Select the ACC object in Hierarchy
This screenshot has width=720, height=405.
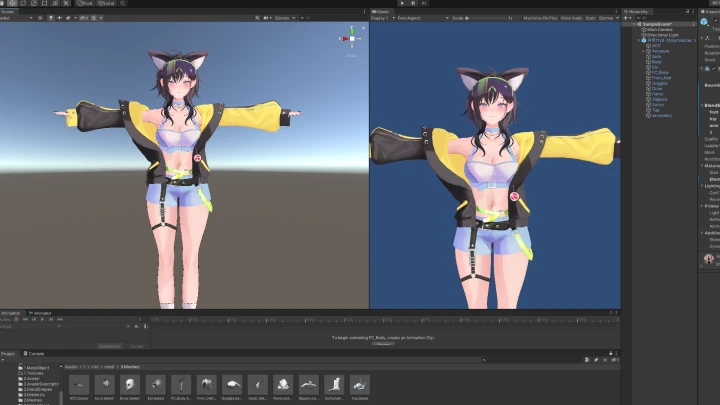(654, 45)
